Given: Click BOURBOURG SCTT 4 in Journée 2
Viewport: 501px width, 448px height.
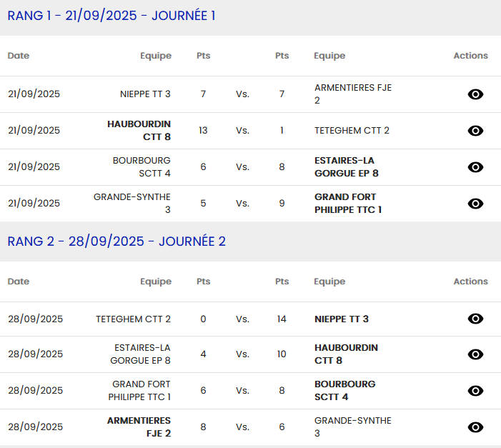Looking at the screenshot, I should (x=344, y=390).
